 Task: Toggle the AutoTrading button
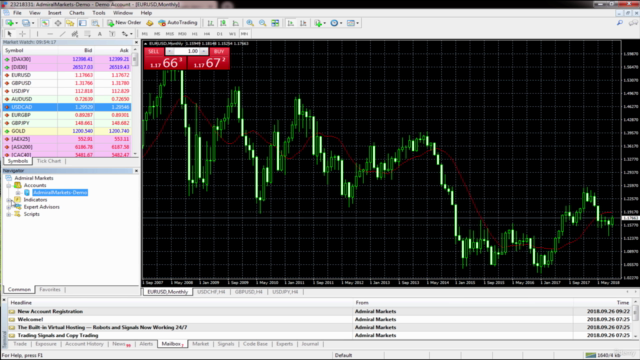click(178, 23)
